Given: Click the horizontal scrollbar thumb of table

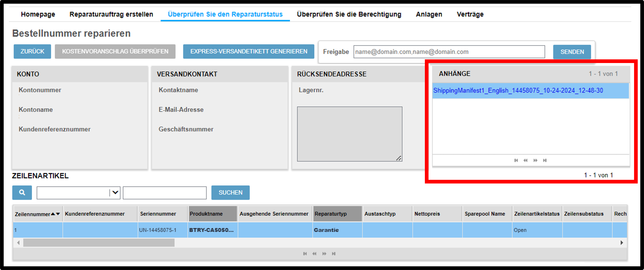Looking at the screenshot, I should pyautogui.click(x=99, y=242).
